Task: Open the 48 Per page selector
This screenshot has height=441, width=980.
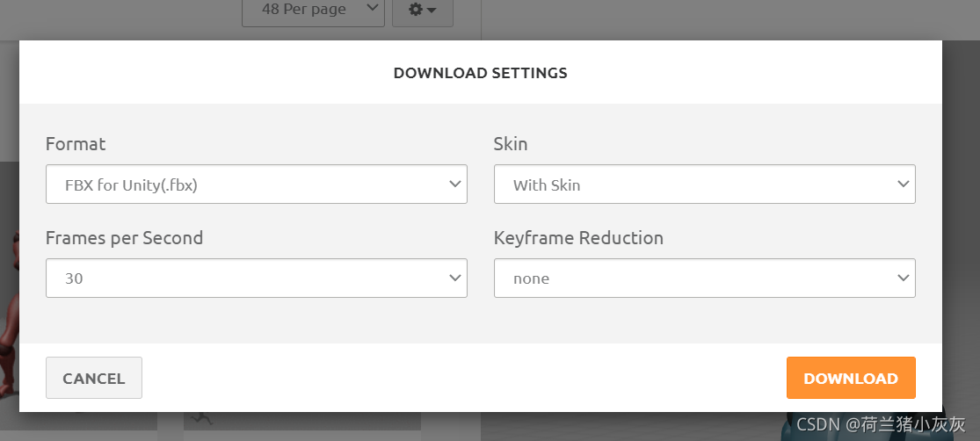Action: coord(313,11)
